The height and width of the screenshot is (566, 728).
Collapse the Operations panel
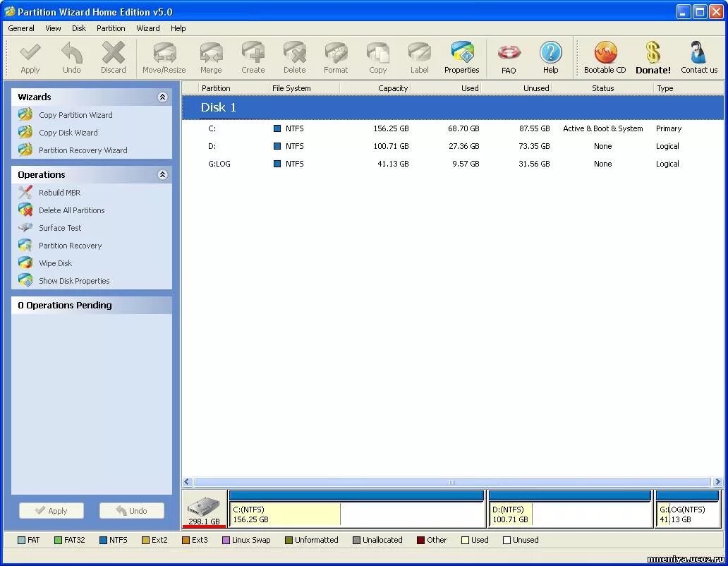tap(162, 174)
